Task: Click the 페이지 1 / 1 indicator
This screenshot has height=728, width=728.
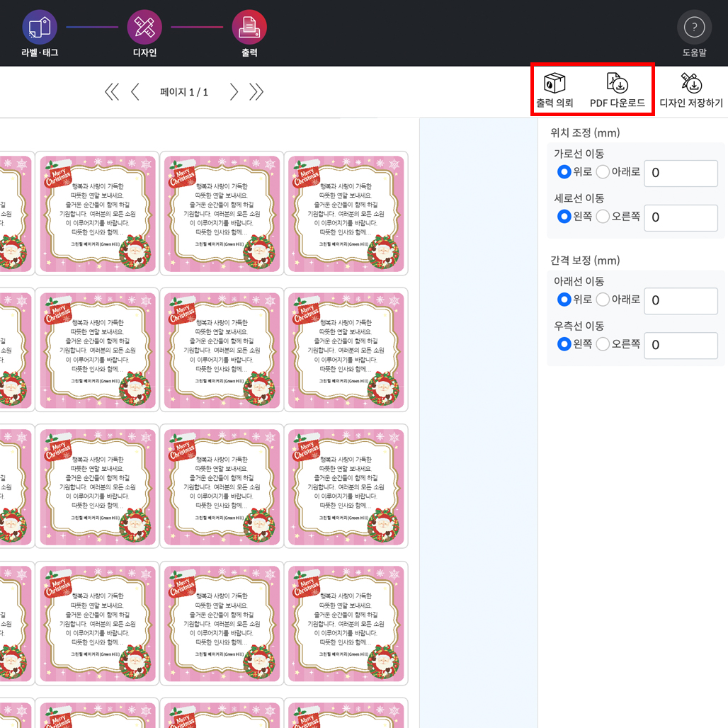Action: click(x=184, y=92)
